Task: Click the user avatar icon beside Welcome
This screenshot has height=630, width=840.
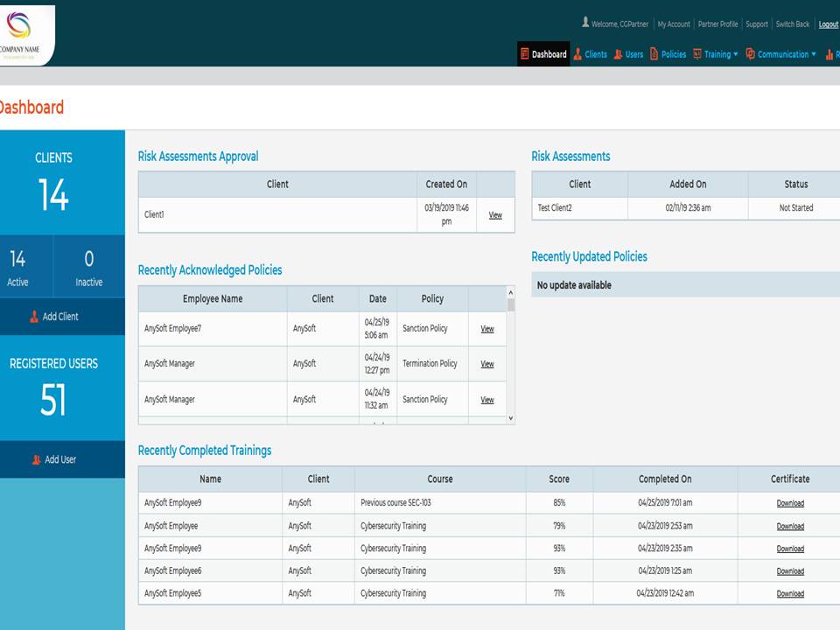Action: pos(585,23)
